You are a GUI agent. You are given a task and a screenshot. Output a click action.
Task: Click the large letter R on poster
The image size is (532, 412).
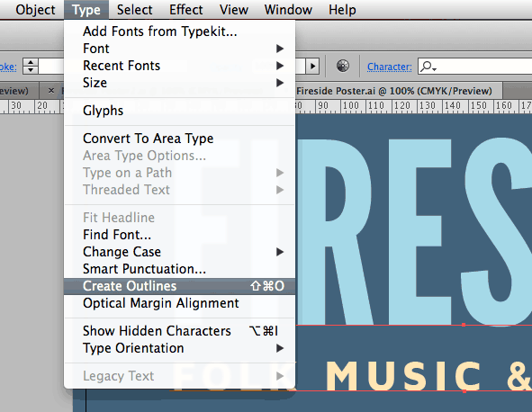[334, 232]
